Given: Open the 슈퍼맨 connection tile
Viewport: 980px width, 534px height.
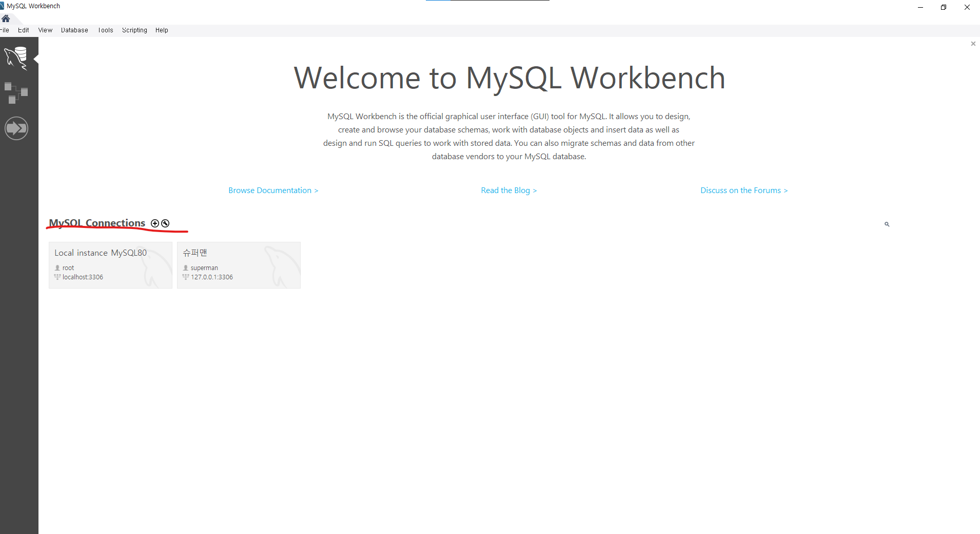Looking at the screenshot, I should 239,265.
